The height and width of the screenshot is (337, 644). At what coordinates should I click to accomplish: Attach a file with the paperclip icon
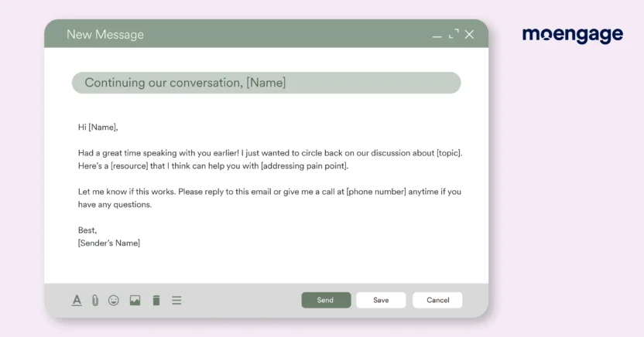tap(95, 301)
